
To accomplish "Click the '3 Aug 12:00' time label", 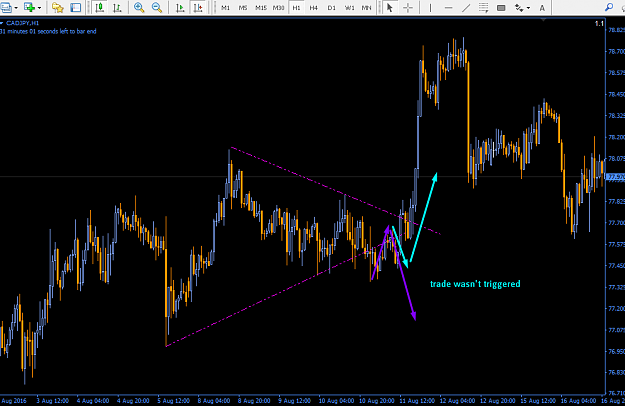I will 53,400.
